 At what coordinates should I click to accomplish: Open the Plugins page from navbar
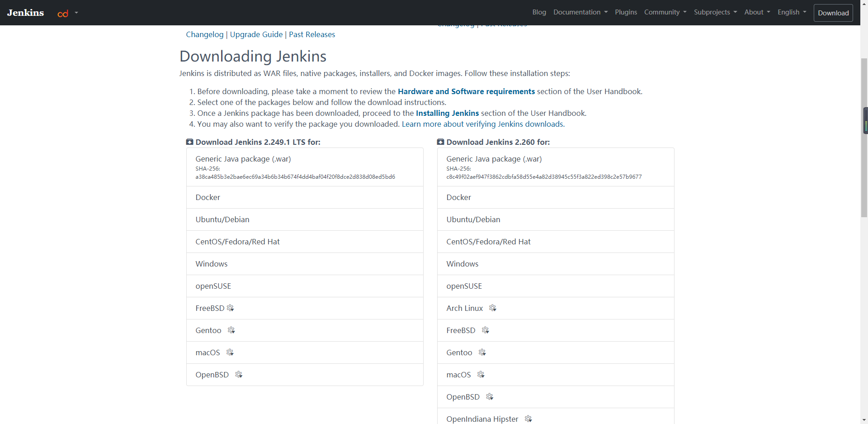point(626,12)
